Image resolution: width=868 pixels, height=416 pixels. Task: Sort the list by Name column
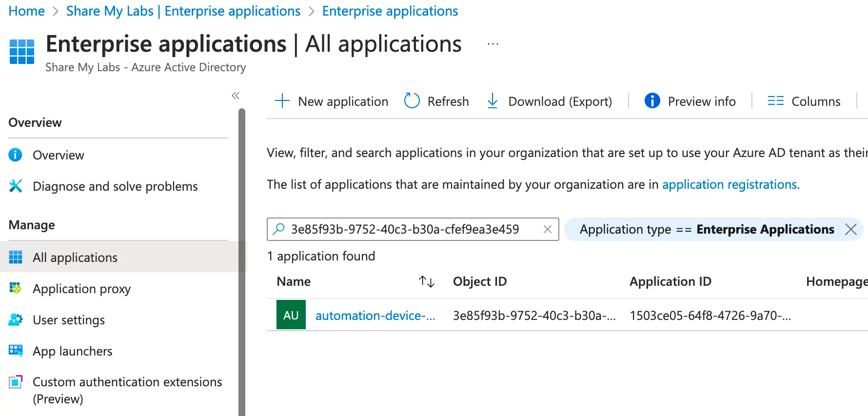coord(426,281)
